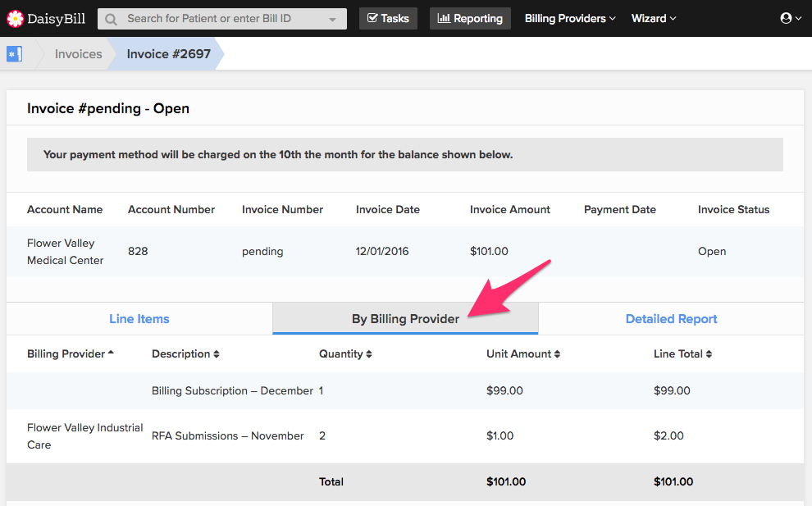Viewport: 812px width, 506px height.
Task: Focus the patient or Bill ID search field
Action: 222,19
